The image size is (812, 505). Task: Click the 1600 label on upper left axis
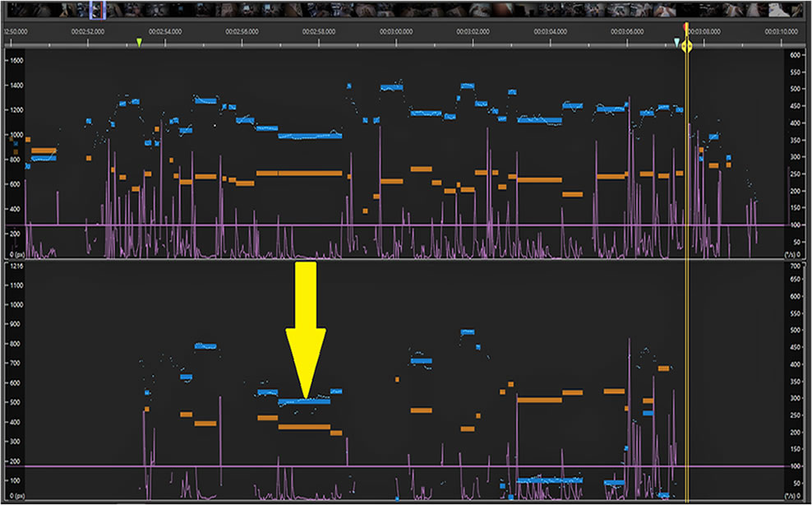pyautogui.click(x=16, y=61)
